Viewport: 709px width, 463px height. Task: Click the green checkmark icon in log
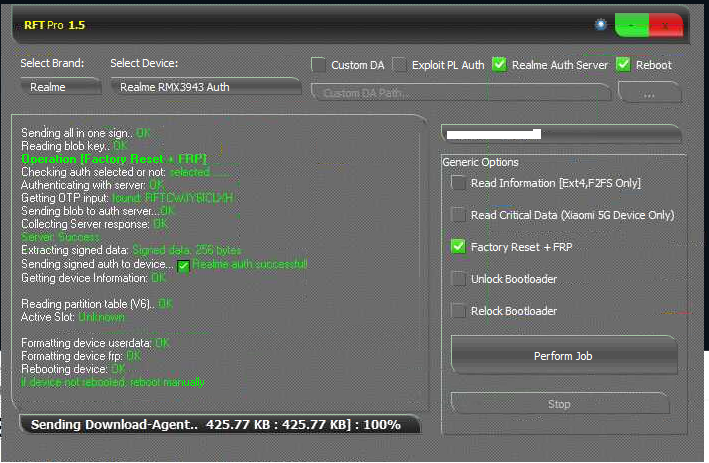[184, 266]
